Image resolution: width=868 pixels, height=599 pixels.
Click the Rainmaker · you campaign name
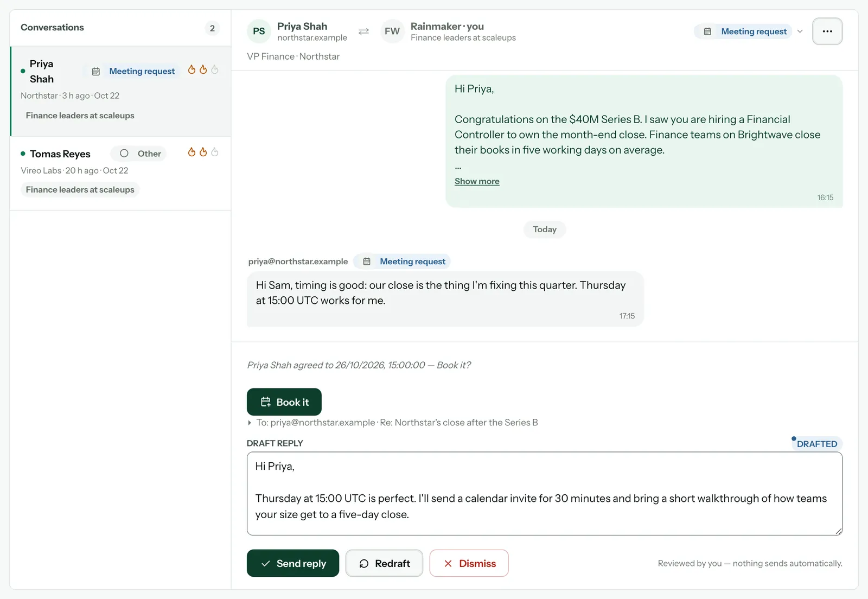[447, 26]
